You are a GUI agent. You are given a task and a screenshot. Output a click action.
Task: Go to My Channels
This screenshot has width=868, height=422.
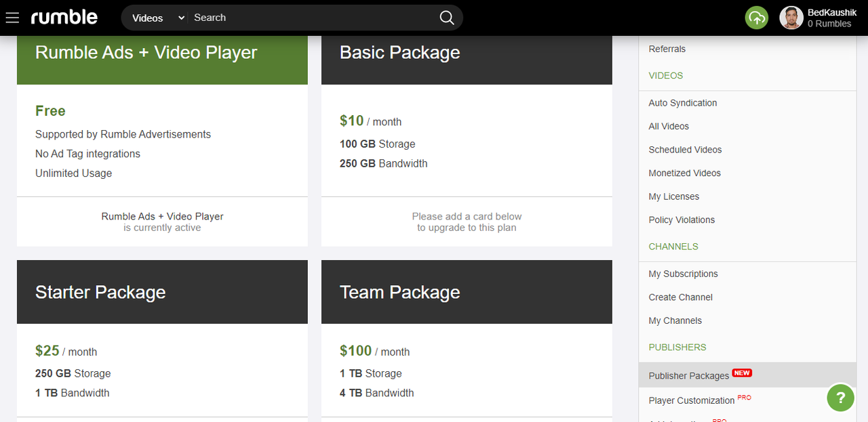(x=675, y=320)
